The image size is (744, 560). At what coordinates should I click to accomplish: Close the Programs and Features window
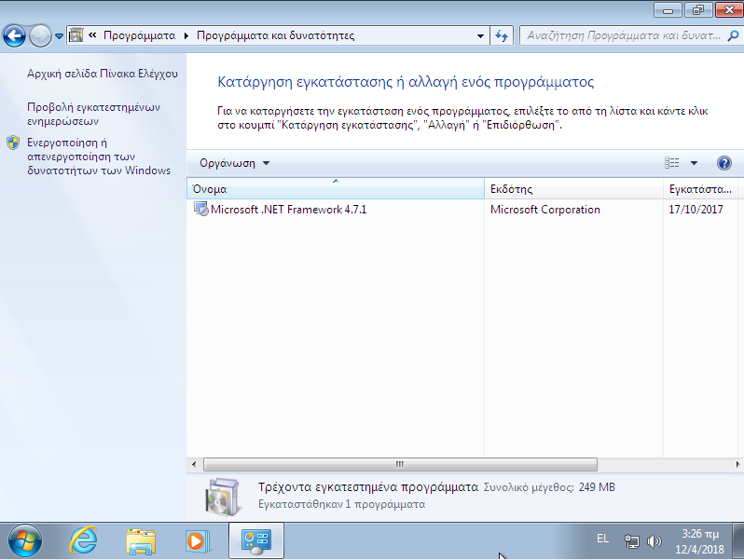(729, 10)
